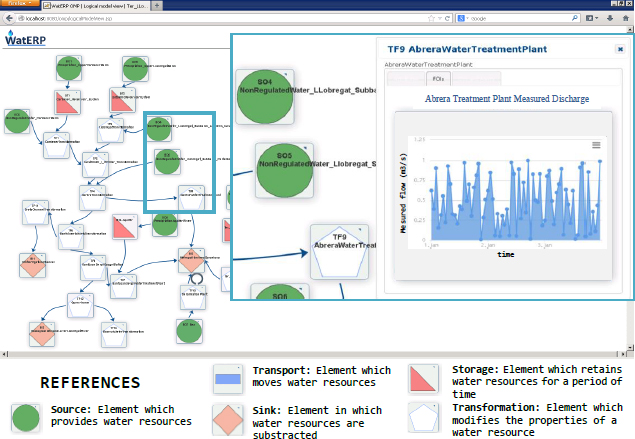Select the SO7 Sea source node
This screenshot has width=635, height=439.
click(189, 331)
